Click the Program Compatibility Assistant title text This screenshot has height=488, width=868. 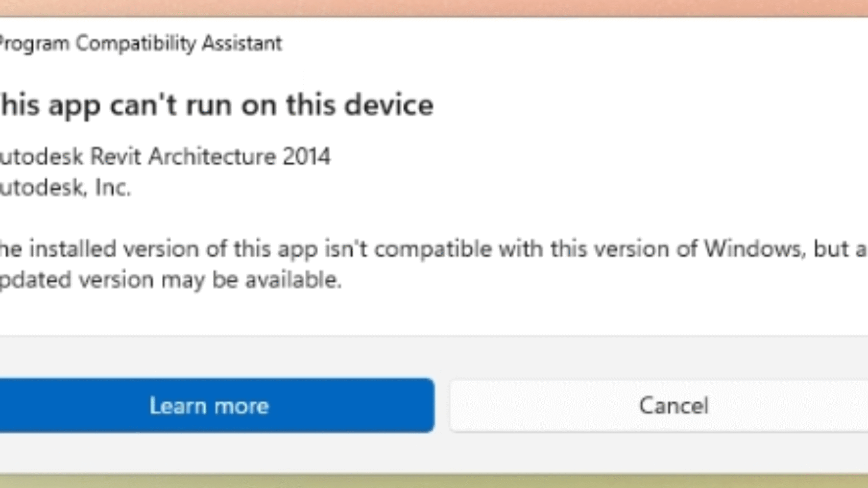140,43
